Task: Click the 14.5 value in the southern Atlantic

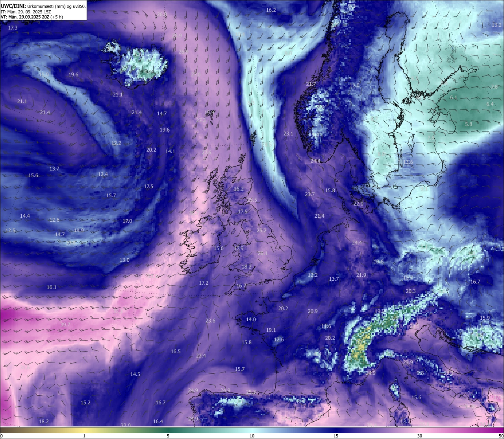Action: pyautogui.click(x=135, y=374)
